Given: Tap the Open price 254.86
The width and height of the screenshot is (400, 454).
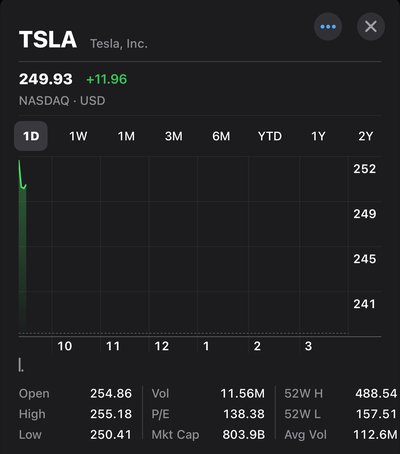Looking at the screenshot, I should coord(111,394).
